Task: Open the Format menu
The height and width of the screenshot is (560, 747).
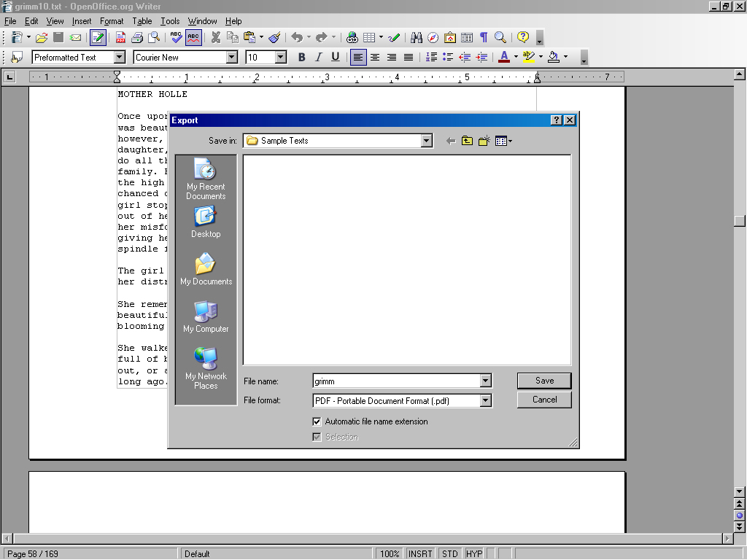Action: [x=112, y=21]
